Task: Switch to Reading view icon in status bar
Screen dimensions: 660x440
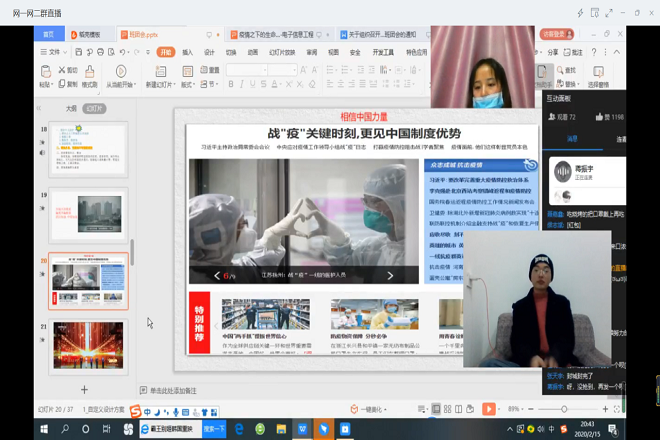Action: (x=458, y=409)
